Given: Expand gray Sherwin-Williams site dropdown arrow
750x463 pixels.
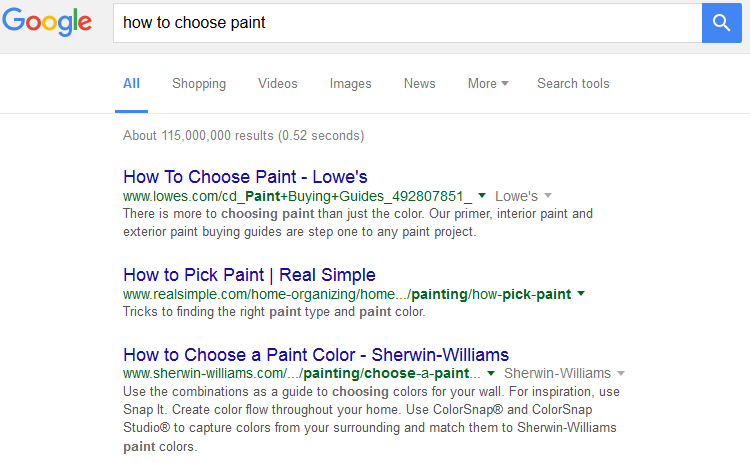Looking at the screenshot, I should 621,373.
